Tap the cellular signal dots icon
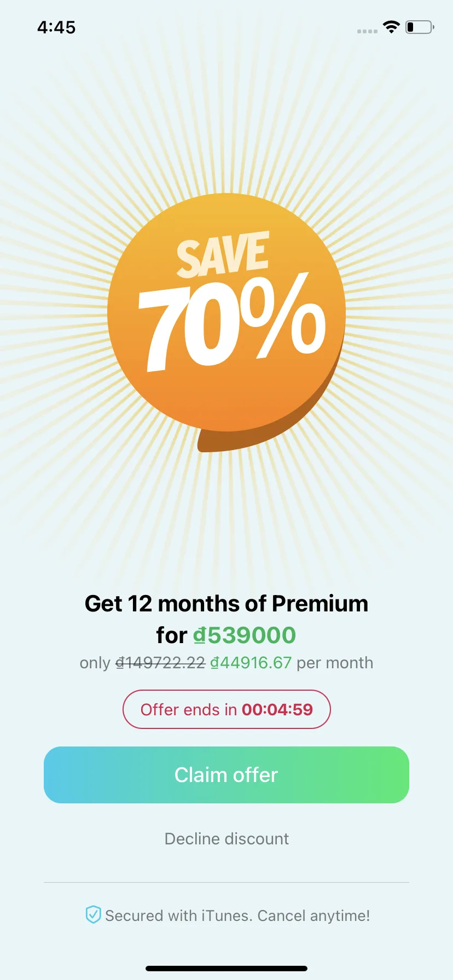The width and height of the screenshot is (453, 980). pyautogui.click(x=367, y=31)
